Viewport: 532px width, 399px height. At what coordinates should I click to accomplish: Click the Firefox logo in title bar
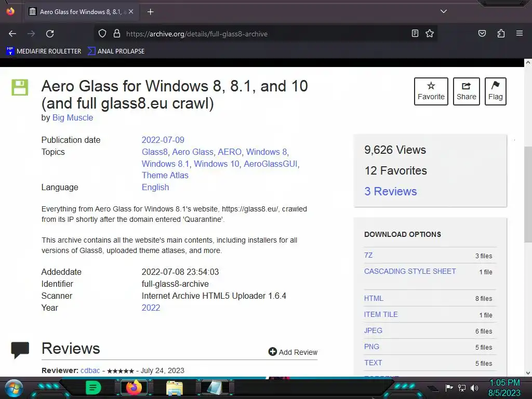point(10,11)
